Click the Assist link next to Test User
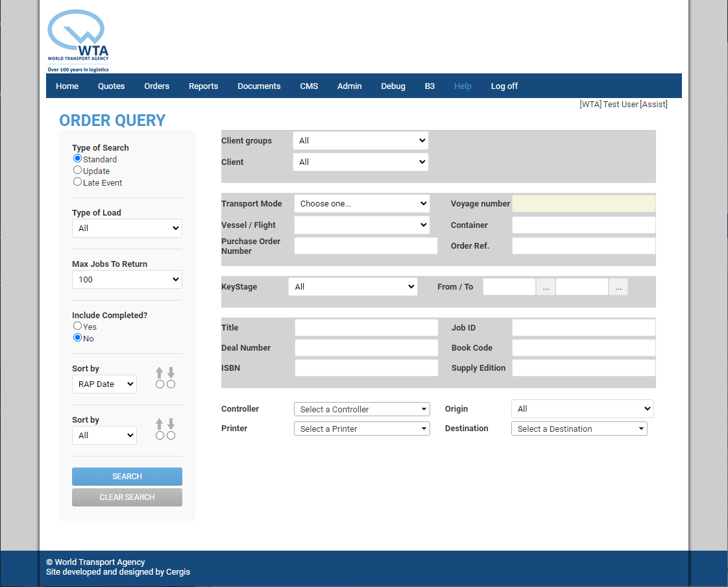This screenshot has height=587, width=728. tap(653, 105)
